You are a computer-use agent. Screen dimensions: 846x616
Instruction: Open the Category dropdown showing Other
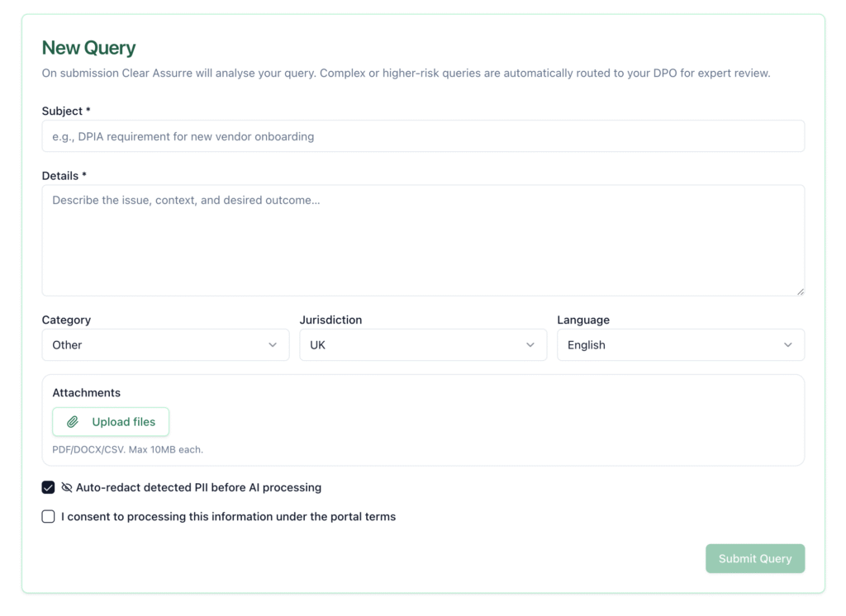tap(165, 345)
